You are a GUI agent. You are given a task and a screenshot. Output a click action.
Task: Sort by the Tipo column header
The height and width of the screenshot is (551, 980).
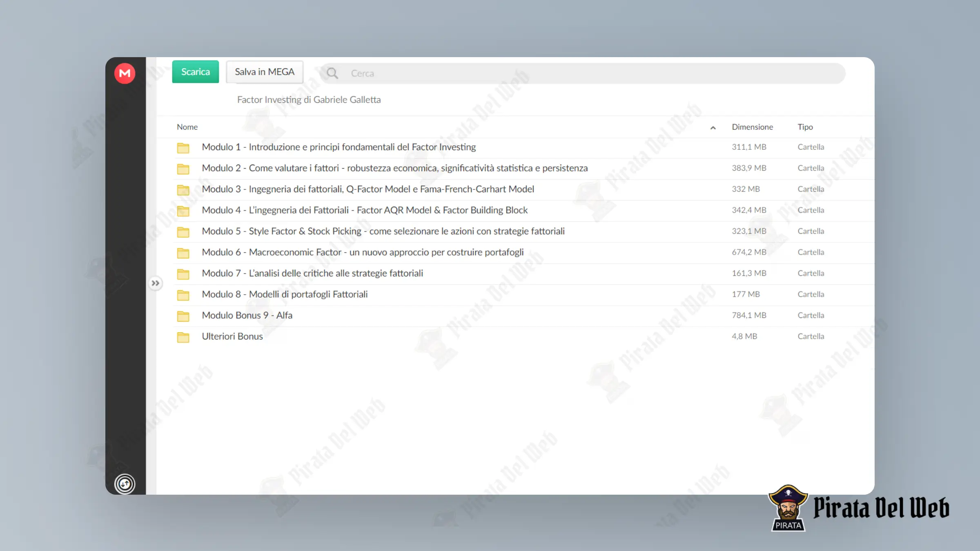805,127
